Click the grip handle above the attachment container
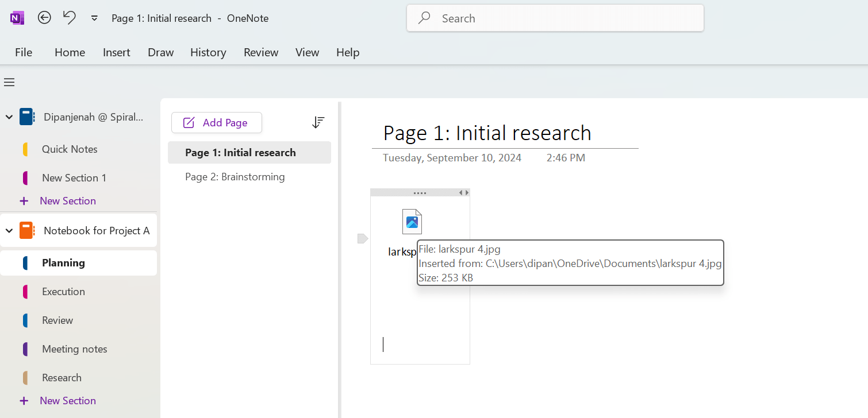 pyautogui.click(x=419, y=192)
